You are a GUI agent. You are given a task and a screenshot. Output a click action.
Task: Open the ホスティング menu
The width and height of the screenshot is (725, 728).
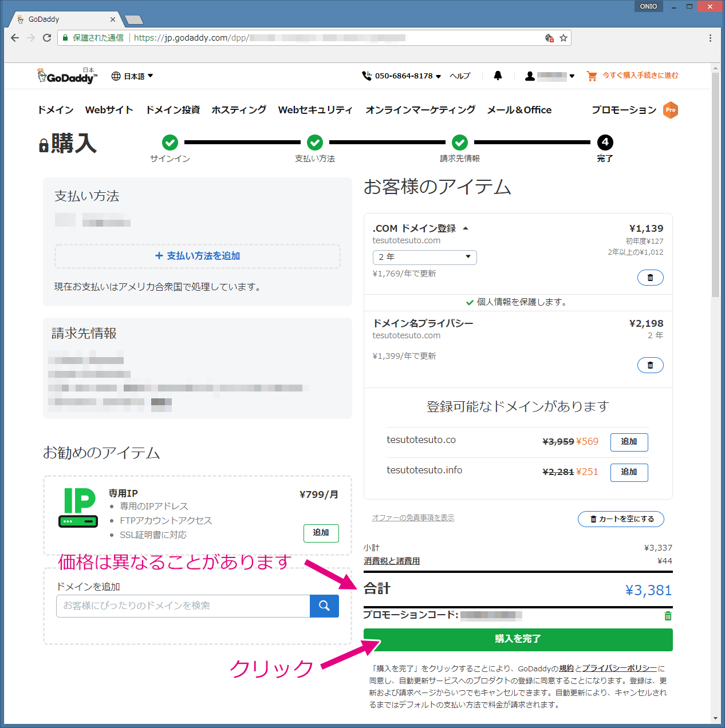[239, 110]
